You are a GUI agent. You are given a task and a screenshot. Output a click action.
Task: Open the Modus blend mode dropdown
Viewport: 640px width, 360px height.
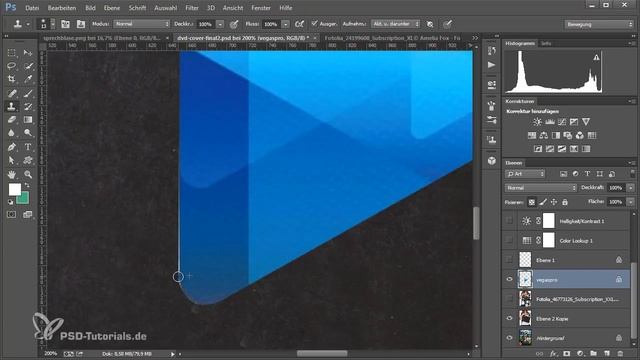pos(141,24)
